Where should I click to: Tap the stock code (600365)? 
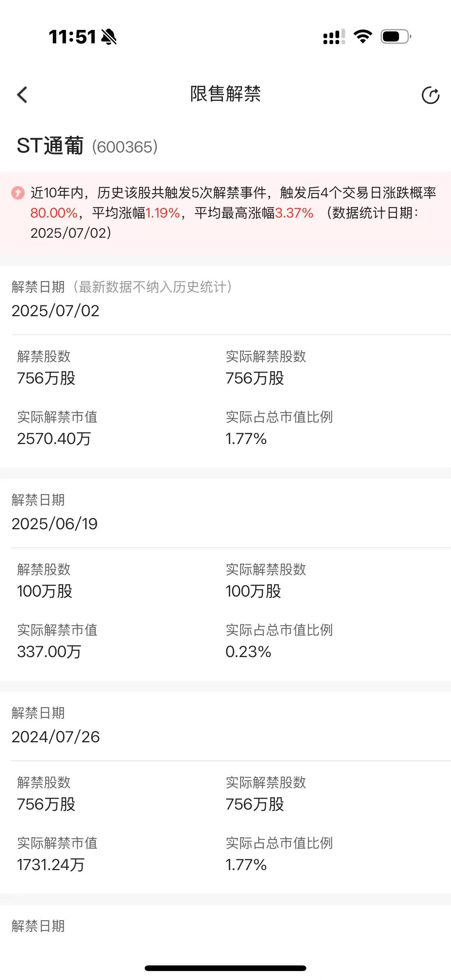tap(125, 147)
